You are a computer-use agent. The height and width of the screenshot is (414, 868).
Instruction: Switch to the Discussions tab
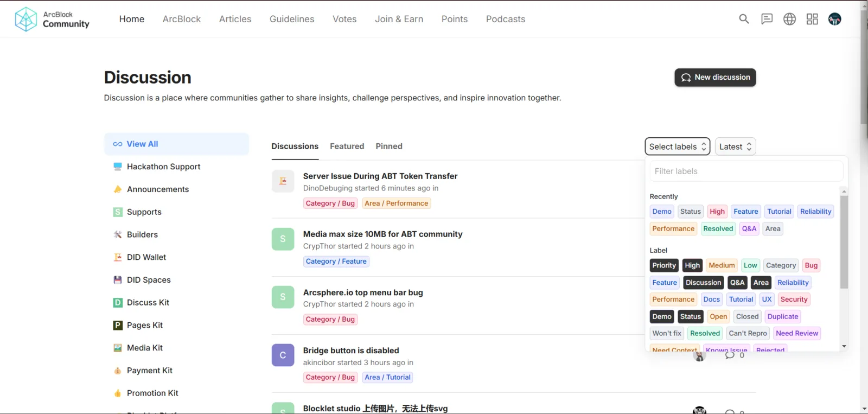pyautogui.click(x=295, y=147)
